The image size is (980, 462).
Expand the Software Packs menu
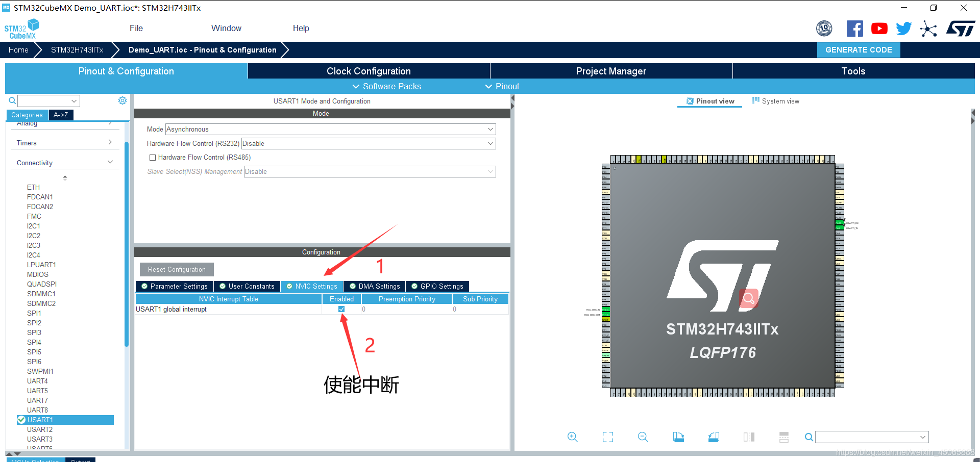click(x=387, y=86)
